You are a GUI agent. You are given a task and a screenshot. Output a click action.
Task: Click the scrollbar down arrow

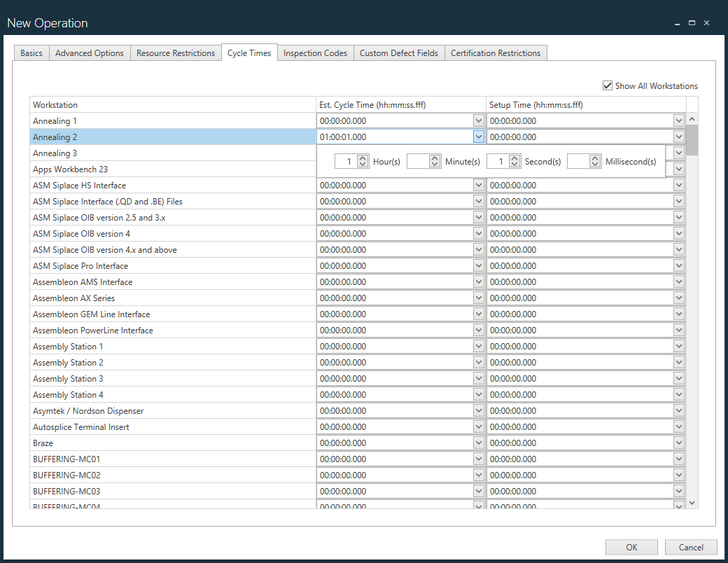[692, 502]
